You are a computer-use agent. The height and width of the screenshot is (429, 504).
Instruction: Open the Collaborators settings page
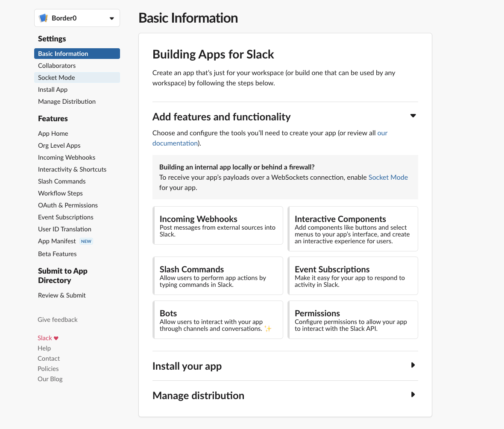coord(57,66)
